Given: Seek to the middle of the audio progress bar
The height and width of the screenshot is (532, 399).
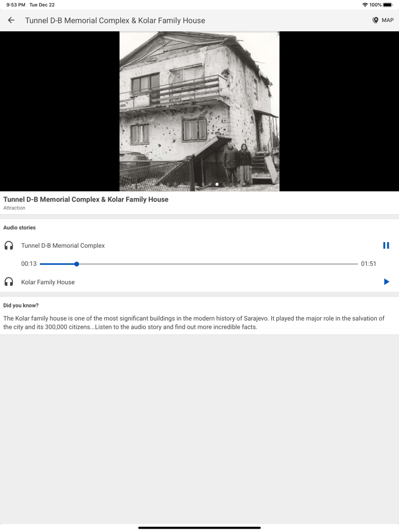Looking at the screenshot, I should click(x=199, y=264).
